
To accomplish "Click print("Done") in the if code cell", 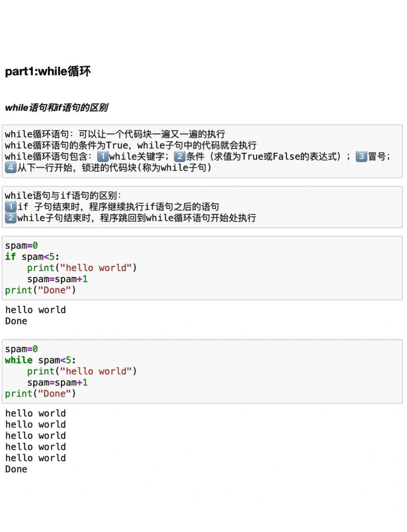I will 40,290.
